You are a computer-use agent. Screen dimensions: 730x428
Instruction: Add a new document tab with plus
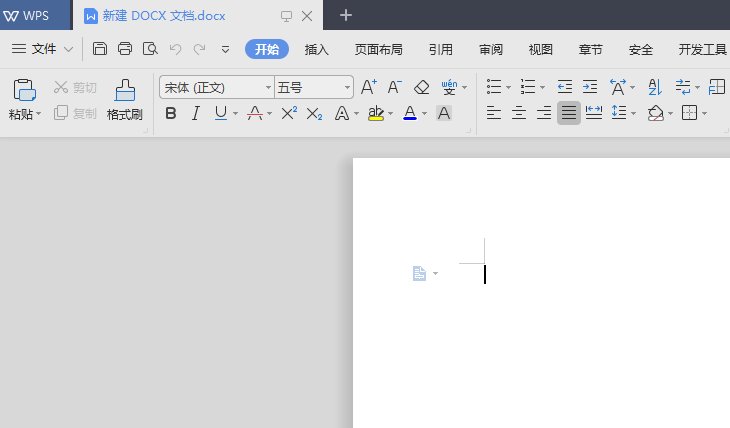tap(345, 15)
